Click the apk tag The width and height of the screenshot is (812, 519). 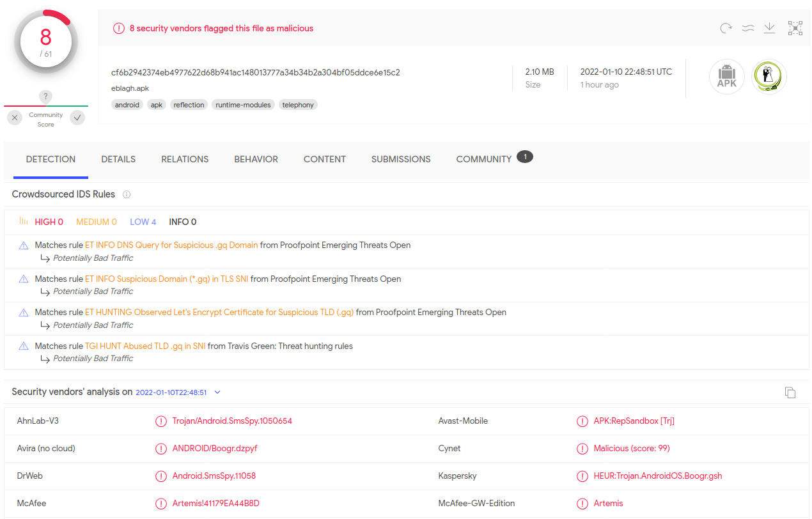157,105
